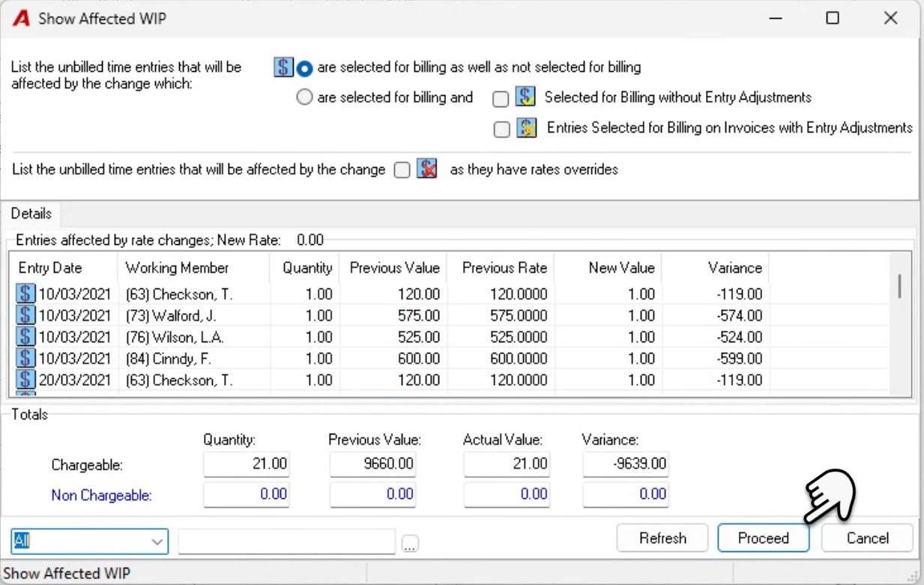Viewport: 924px width, 585px height.
Task: Click the Previous Rate column header
Action: [x=500, y=268]
